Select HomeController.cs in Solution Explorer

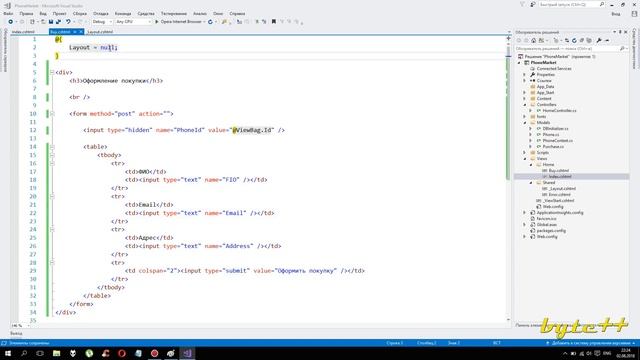click(x=559, y=111)
